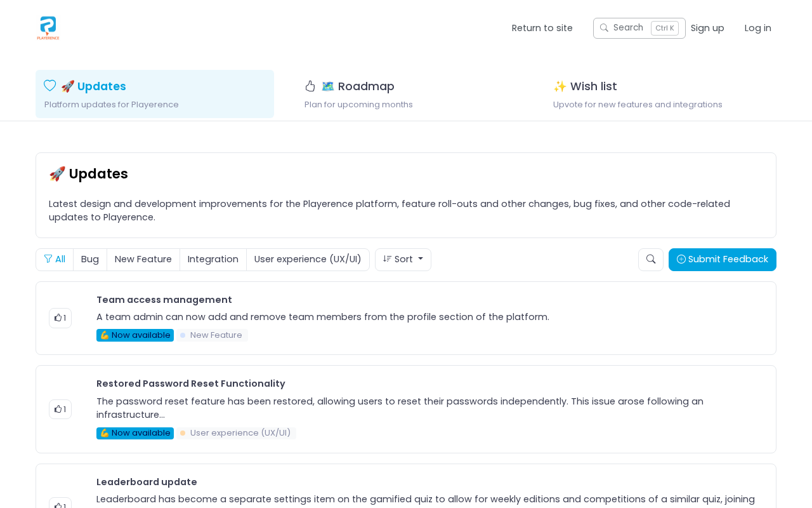Click the heart icon on Updates tab
812x508 pixels.
[50, 86]
